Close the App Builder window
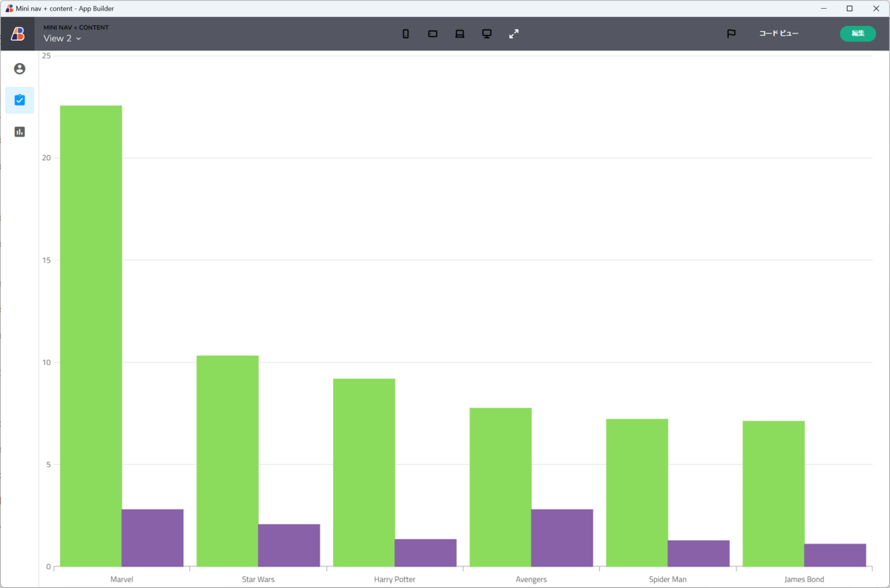This screenshot has height=588, width=890. coord(875,8)
